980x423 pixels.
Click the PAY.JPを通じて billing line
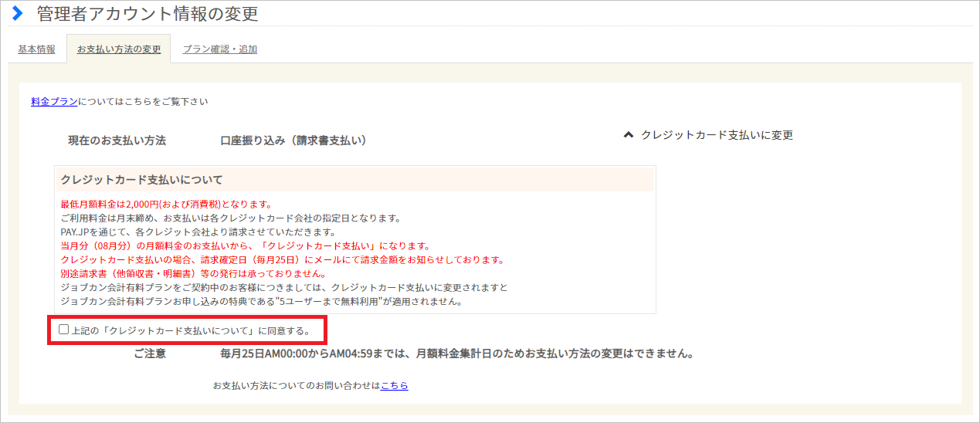click(198, 232)
